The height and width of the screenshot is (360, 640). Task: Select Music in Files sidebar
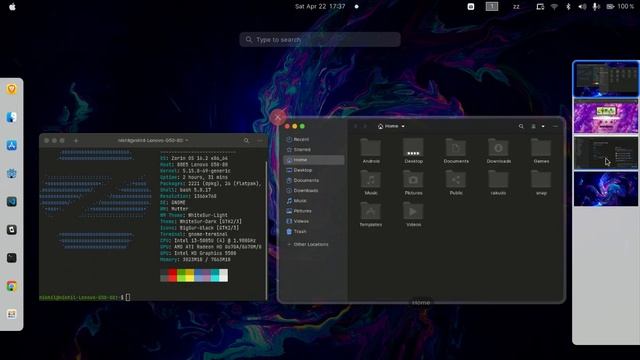313,201
